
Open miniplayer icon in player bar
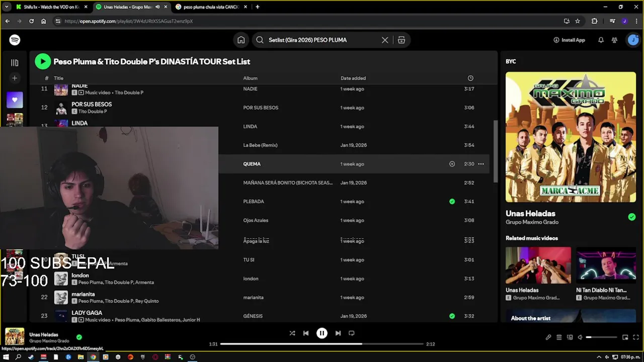(x=625, y=337)
